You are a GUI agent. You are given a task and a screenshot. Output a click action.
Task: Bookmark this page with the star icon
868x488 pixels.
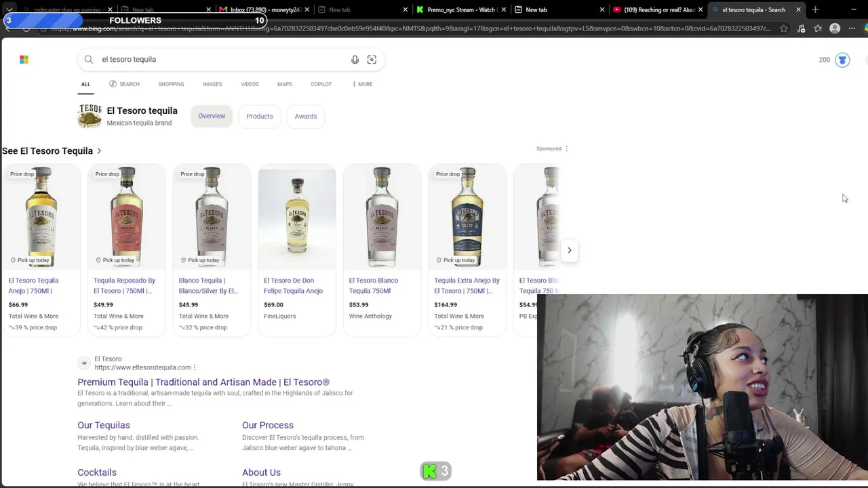784,28
